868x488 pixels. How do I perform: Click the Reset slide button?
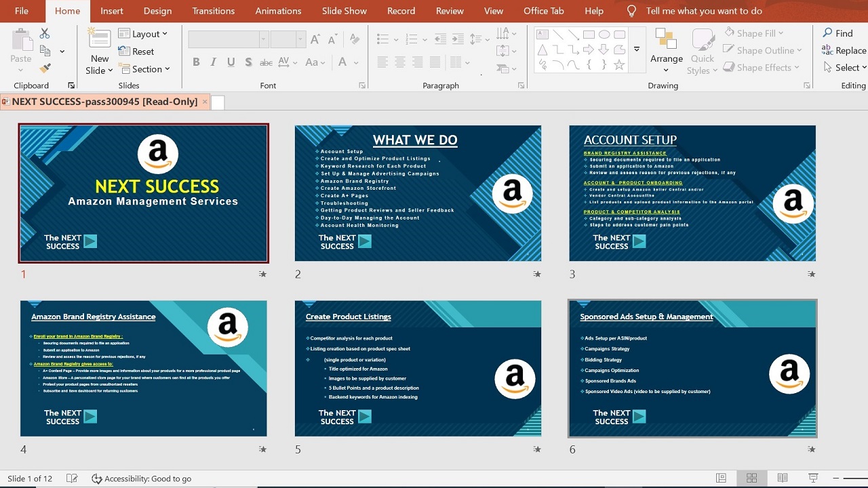pos(136,52)
